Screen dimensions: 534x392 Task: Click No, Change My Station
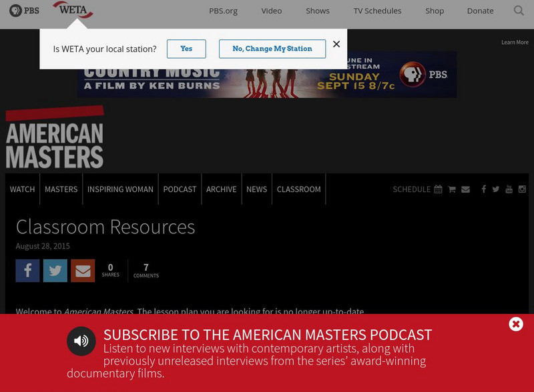[272, 49]
